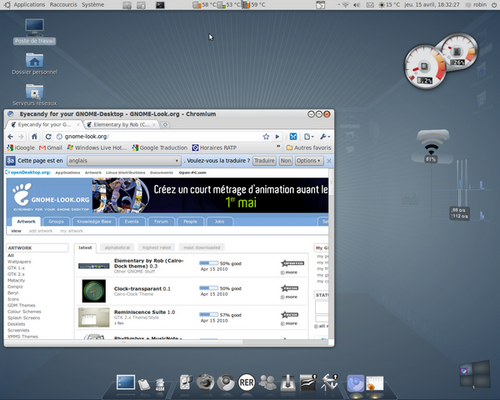This screenshot has height=400, width=500.
Task: Open the Chromium wrench settings menu
Action: tap(325, 137)
